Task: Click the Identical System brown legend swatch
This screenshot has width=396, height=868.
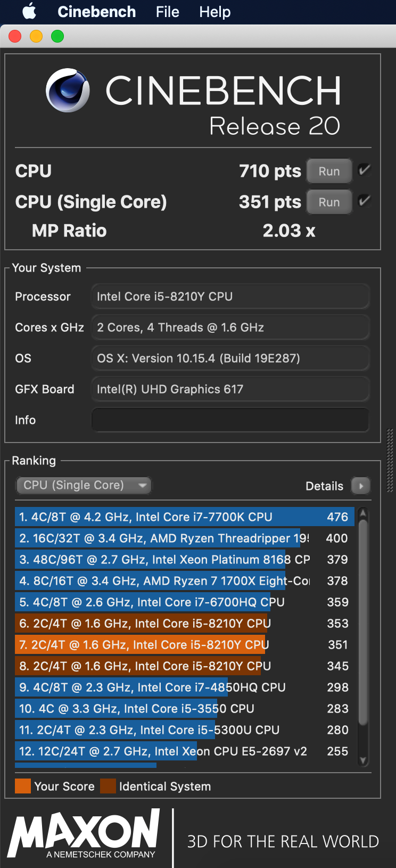Action: (108, 786)
